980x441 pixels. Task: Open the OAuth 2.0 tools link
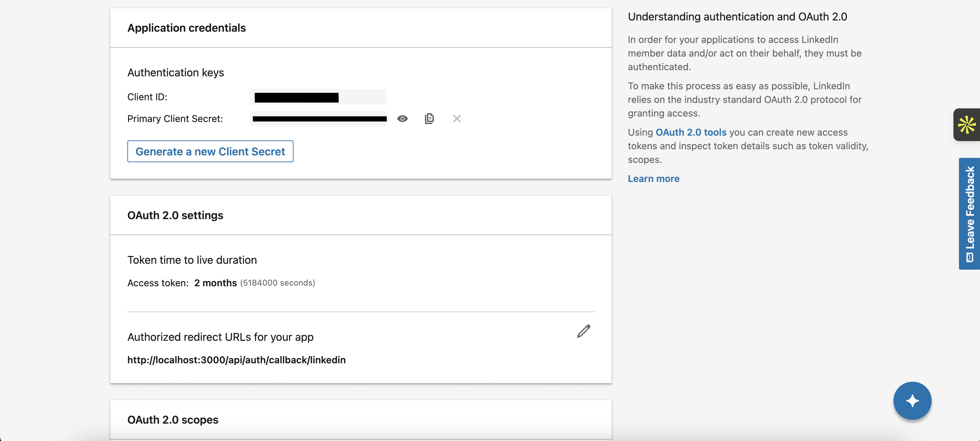coord(691,133)
